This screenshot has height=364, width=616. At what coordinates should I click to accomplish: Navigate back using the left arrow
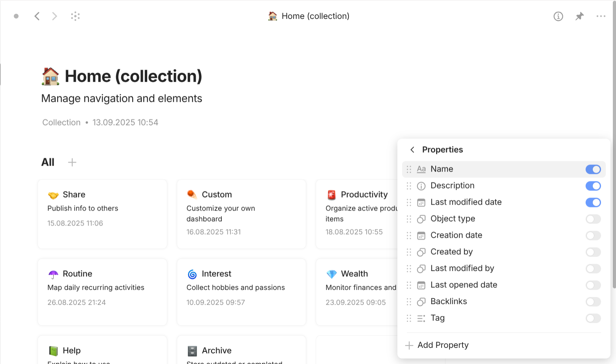click(37, 16)
